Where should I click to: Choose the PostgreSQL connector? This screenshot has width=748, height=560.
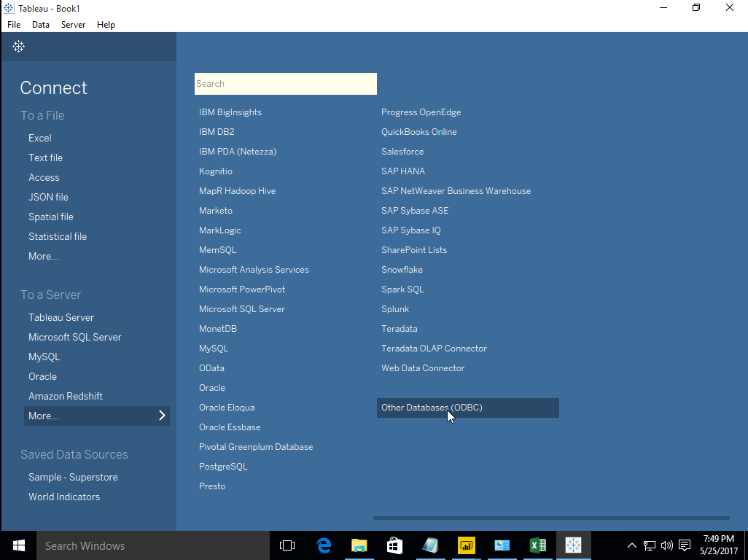[223, 467]
